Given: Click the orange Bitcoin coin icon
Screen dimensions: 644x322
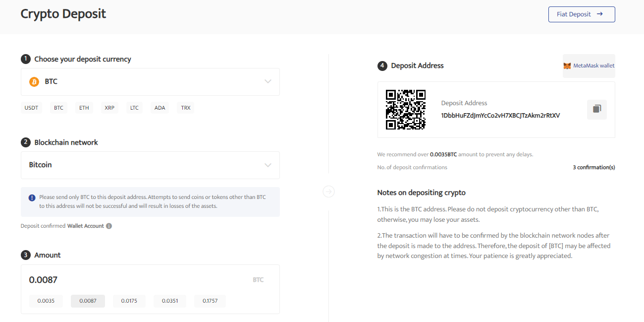Looking at the screenshot, I should click(x=34, y=82).
